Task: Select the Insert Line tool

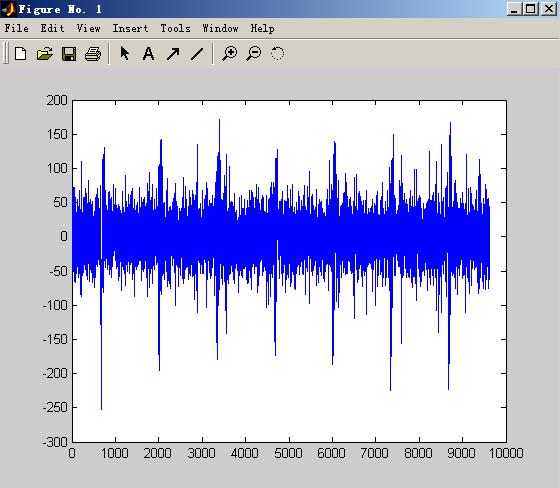Action: 197,54
